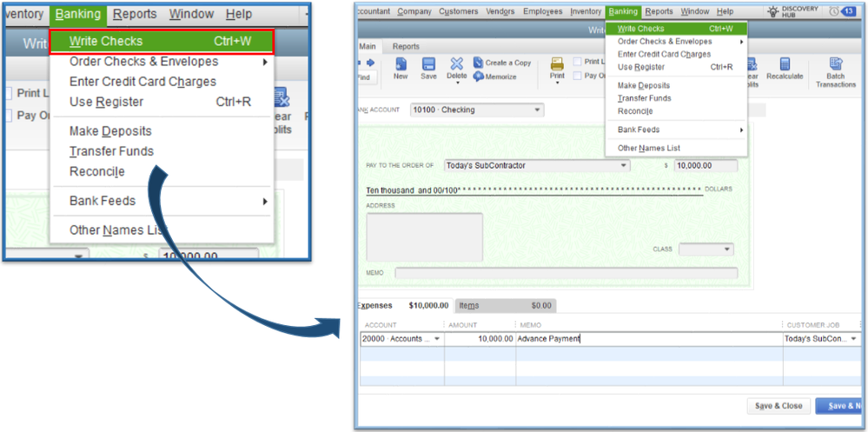868x432 pixels.
Task: Click the Print printer icon
Action: [557, 64]
